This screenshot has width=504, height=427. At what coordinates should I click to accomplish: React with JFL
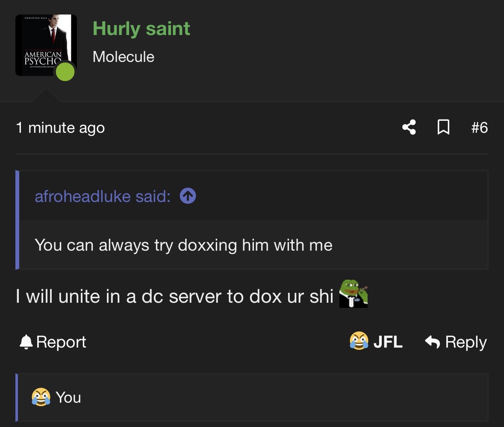pos(376,341)
